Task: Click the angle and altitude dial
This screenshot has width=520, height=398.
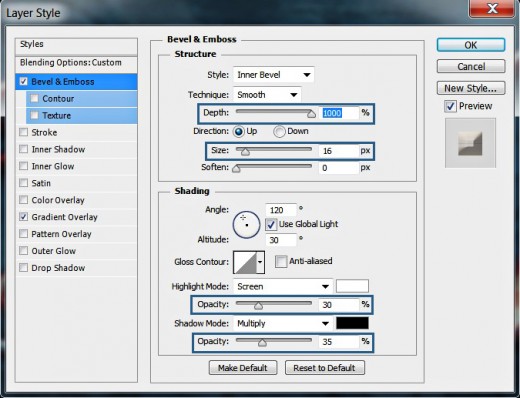Action: tap(246, 225)
